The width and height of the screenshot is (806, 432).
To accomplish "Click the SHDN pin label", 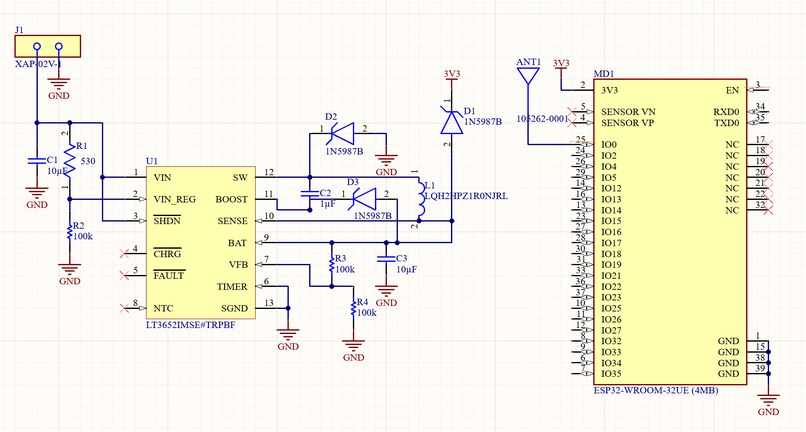I will [x=167, y=221].
